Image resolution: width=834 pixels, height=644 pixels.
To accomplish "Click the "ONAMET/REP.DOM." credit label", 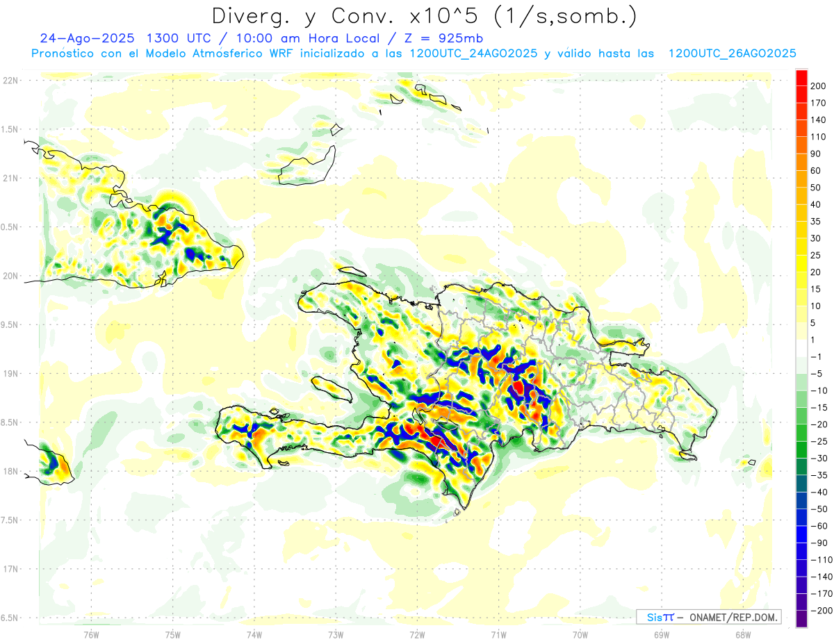I will pos(732,617).
